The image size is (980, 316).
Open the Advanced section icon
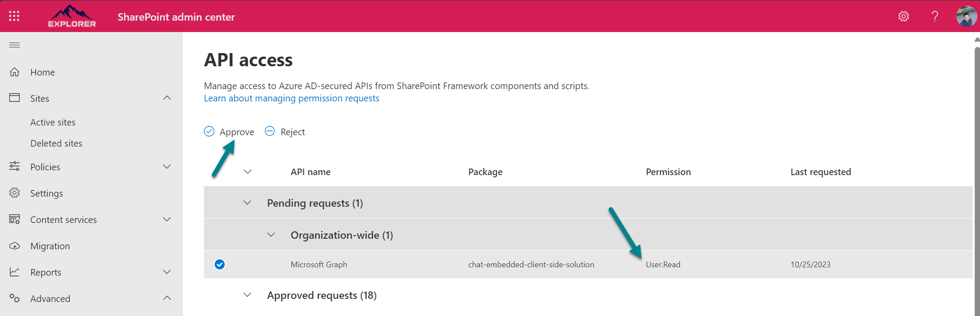[14, 298]
